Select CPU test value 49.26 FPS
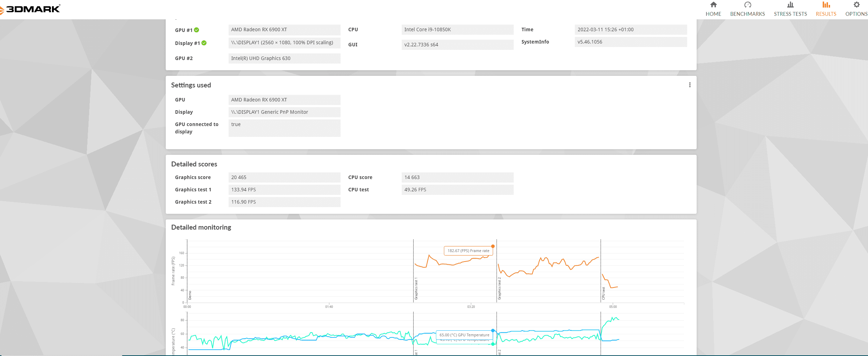This screenshot has width=868, height=356. click(x=458, y=190)
